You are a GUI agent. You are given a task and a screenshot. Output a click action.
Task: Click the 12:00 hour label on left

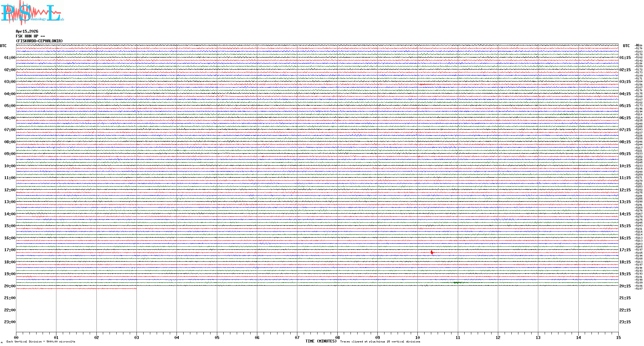10,190
